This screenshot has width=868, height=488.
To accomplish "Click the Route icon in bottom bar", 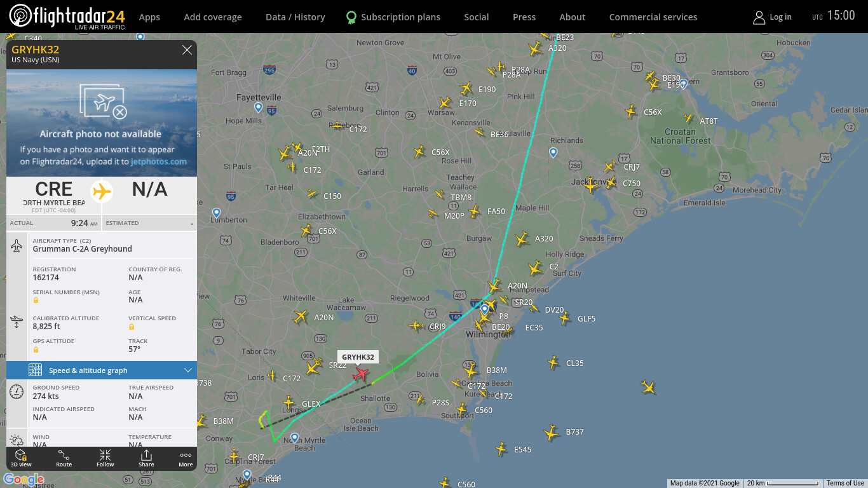I will click(x=64, y=458).
